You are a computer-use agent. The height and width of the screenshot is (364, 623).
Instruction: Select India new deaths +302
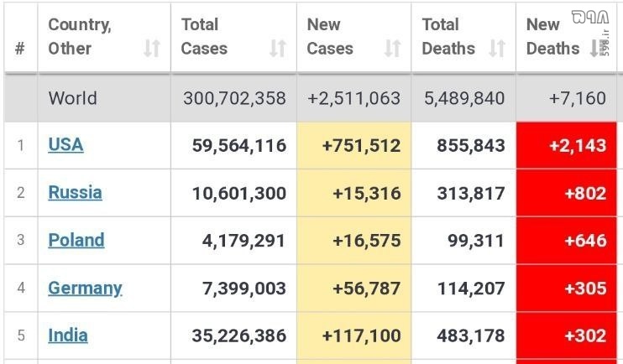[x=586, y=335]
